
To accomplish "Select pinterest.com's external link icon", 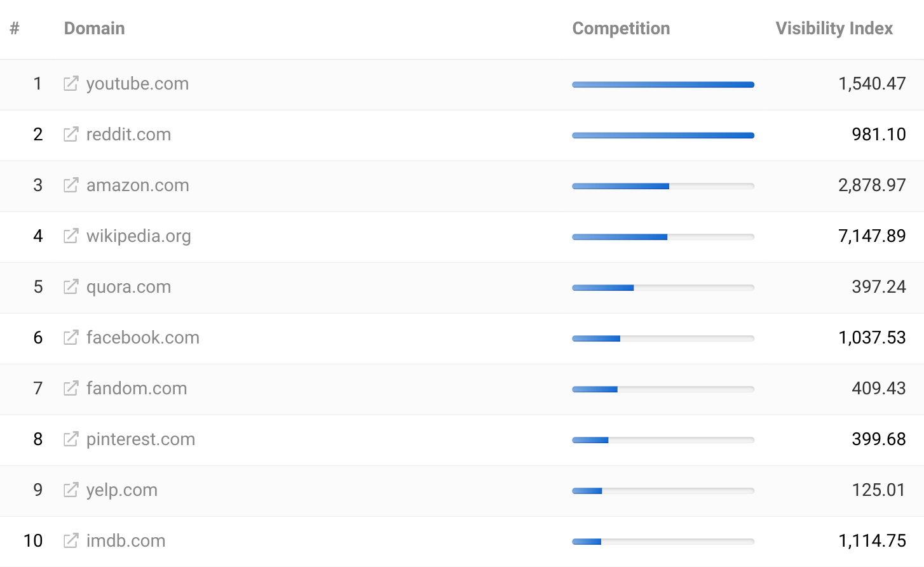I will click(70, 439).
